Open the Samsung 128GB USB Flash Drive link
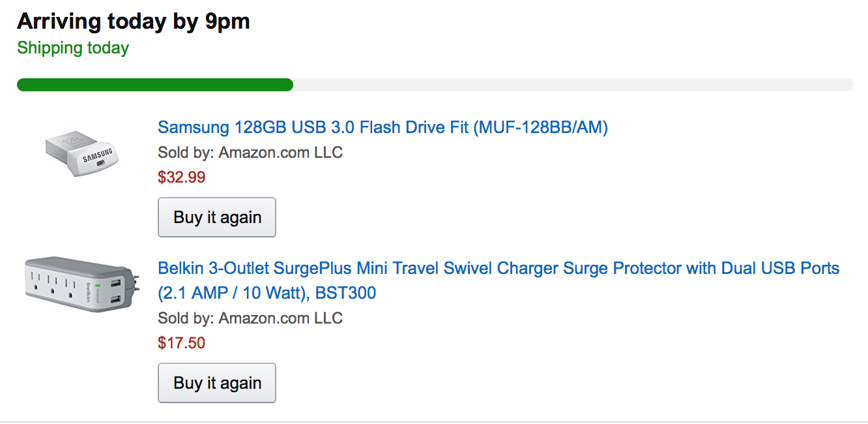The width and height of the screenshot is (868, 424). point(382,127)
